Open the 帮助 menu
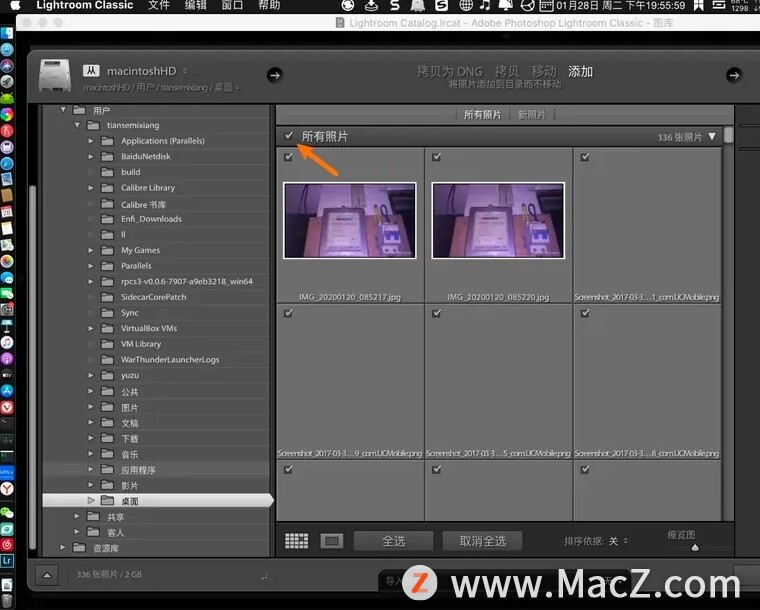 tap(269, 5)
